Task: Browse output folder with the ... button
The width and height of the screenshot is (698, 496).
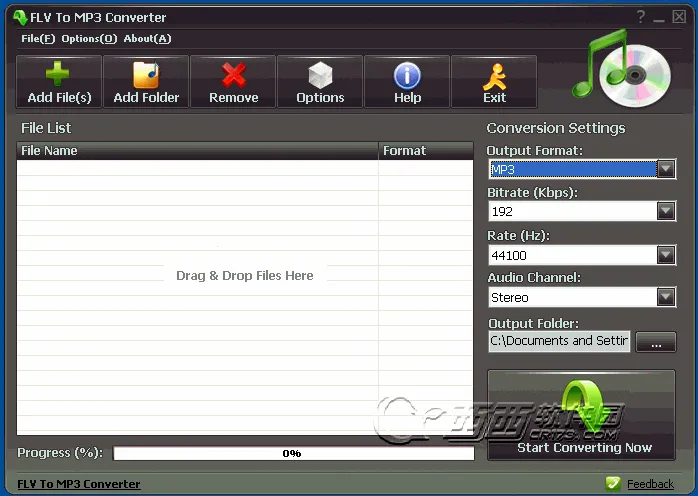Action: pos(656,342)
